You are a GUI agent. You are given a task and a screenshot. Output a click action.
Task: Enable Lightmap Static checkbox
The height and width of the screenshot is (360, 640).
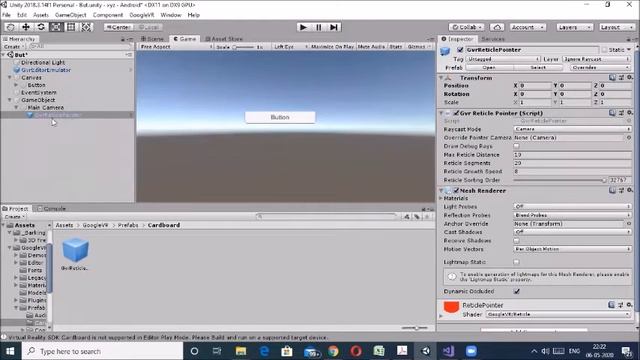(x=516, y=262)
